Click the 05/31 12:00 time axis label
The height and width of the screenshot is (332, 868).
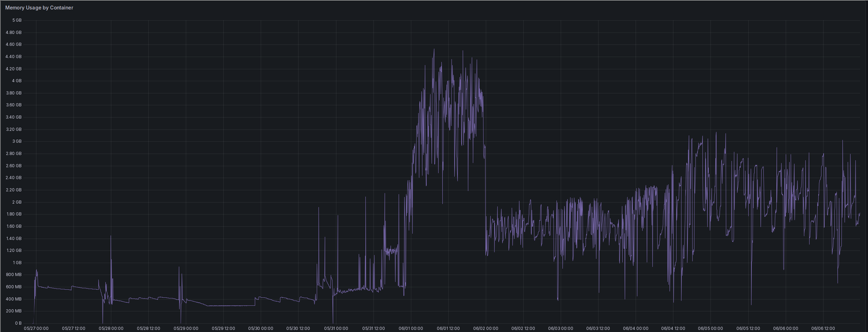click(x=373, y=329)
